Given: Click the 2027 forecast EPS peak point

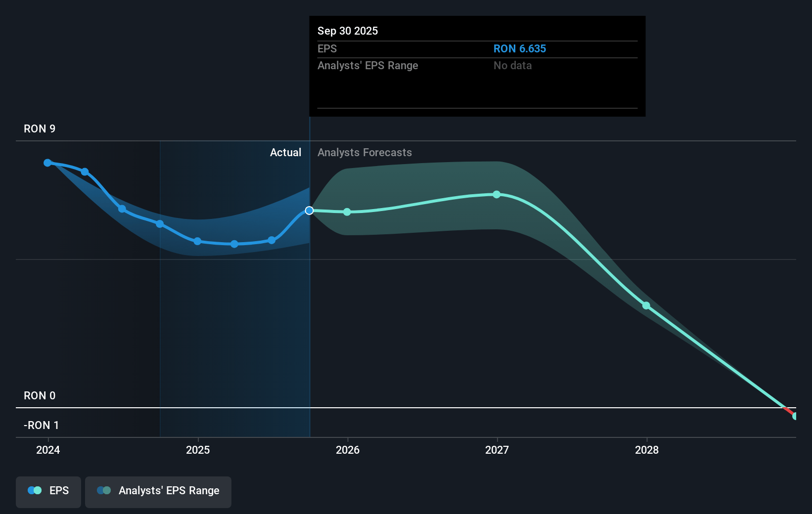Looking at the screenshot, I should click(496, 195).
